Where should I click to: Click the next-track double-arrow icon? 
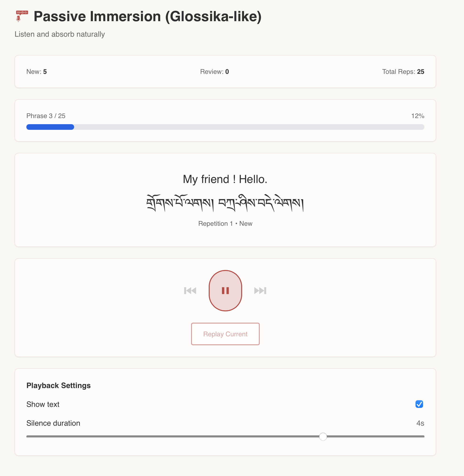(260, 290)
